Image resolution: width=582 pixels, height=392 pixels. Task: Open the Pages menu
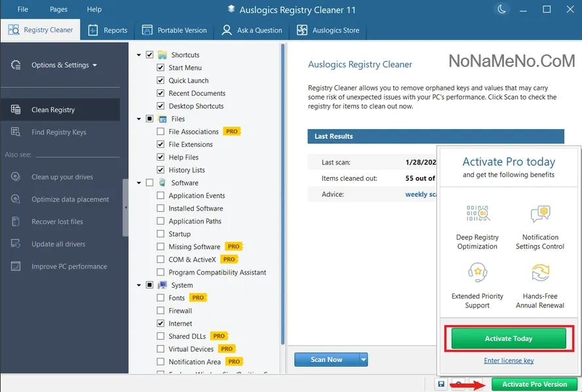tap(58, 9)
